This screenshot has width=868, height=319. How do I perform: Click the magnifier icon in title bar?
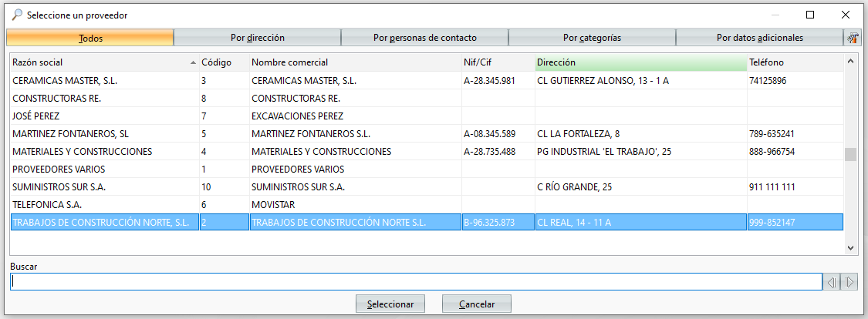click(x=17, y=15)
